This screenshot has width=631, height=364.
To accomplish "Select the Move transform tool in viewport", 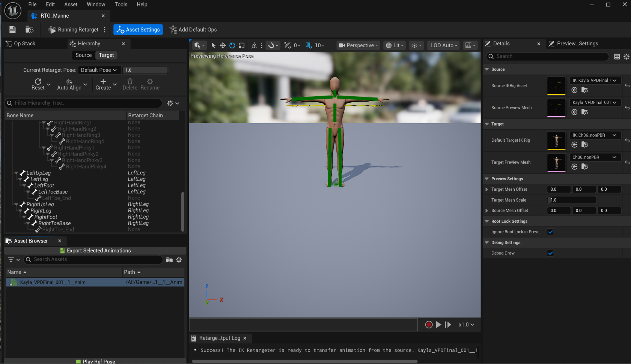I will click(x=223, y=45).
